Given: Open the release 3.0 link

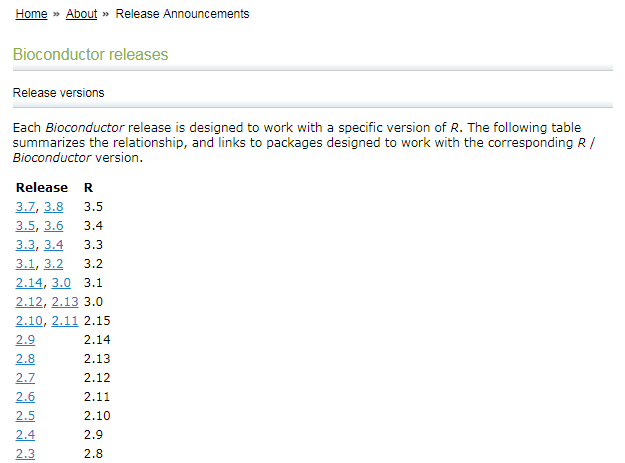Looking at the screenshot, I should point(61,283).
